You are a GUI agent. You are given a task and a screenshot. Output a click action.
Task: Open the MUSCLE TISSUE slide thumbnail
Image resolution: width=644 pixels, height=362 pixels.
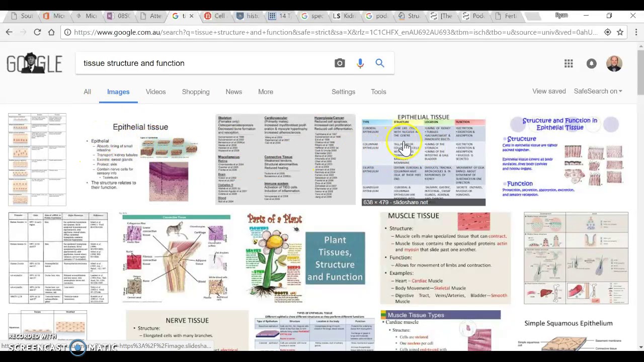446,258
